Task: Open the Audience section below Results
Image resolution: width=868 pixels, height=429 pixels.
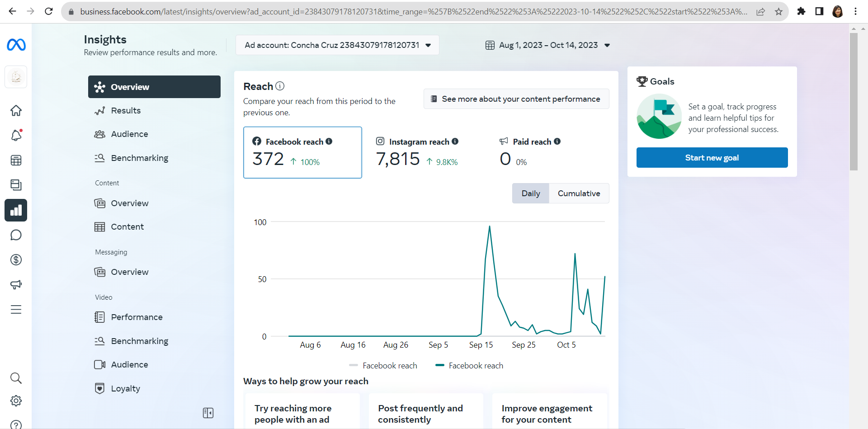Action: pyautogui.click(x=154, y=134)
